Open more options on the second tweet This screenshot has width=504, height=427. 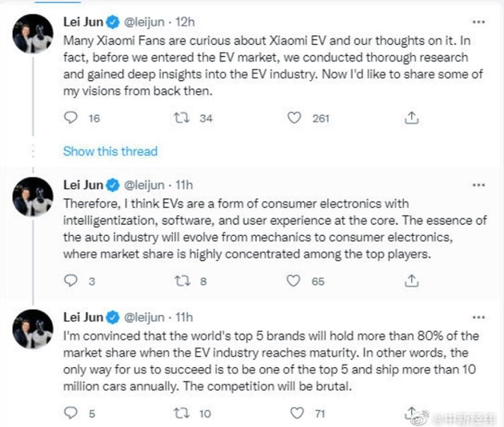click(478, 185)
